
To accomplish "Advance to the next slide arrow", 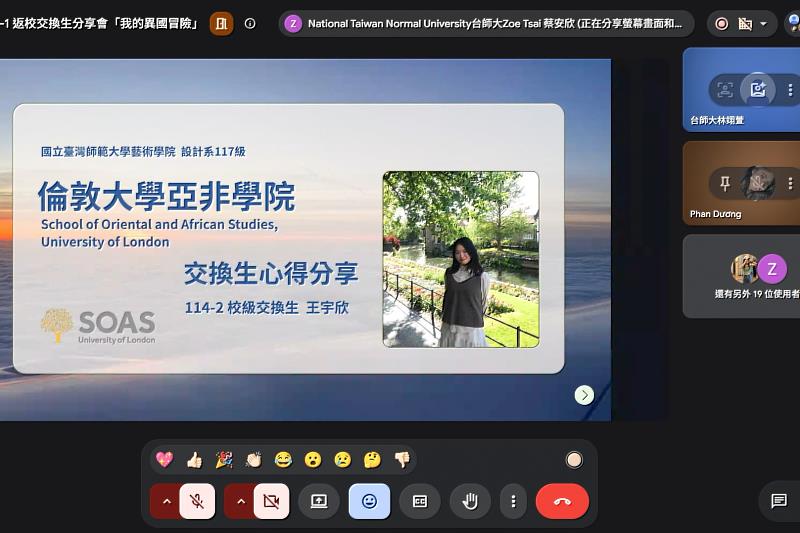I will [x=584, y=395].
